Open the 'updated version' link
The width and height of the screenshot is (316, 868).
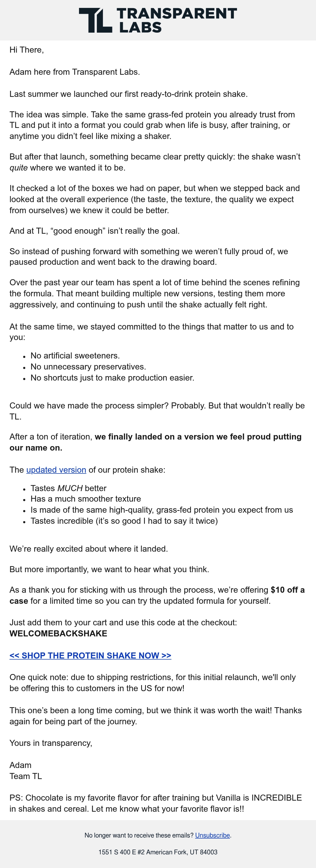pos(56,470)
